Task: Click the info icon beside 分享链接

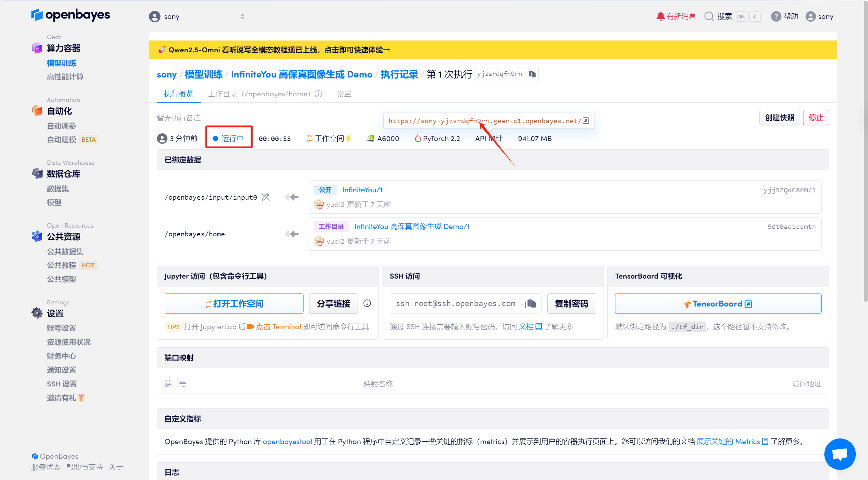Action: [367, 303]
